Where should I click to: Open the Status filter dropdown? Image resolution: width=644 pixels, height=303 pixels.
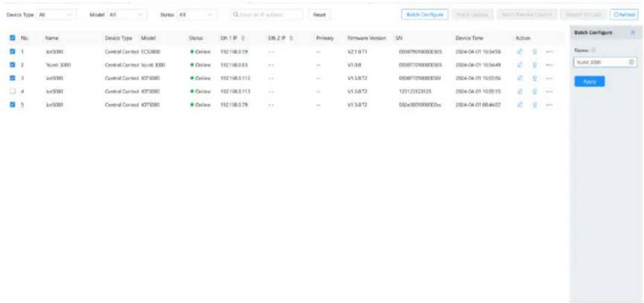tap(197, 14)
